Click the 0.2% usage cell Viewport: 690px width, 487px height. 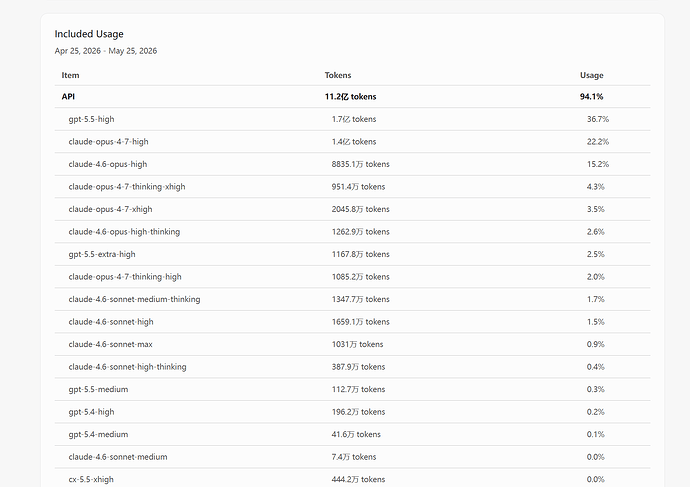point(596,412)
